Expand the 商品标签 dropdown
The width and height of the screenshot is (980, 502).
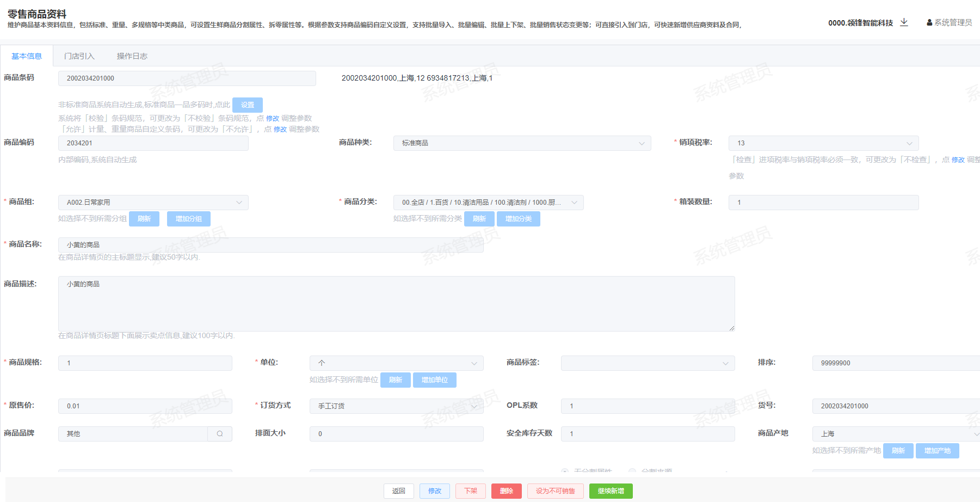coord(648,363)
